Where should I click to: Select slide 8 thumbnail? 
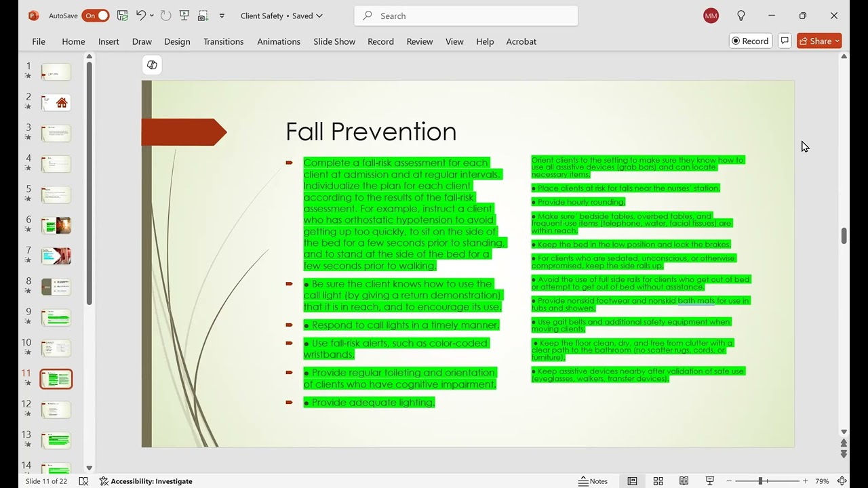[x=56, y=287]
